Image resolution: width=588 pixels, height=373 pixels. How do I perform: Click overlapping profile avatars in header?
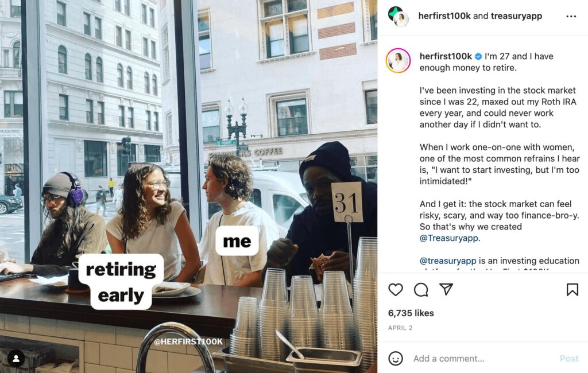tap(399, 16)
